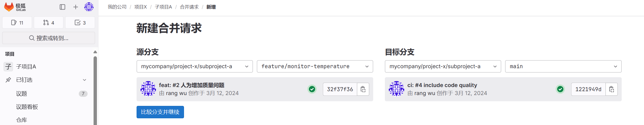Click target commit pipeline passed status icon
Screen dimensions: 644x125
tap(560, 89)
